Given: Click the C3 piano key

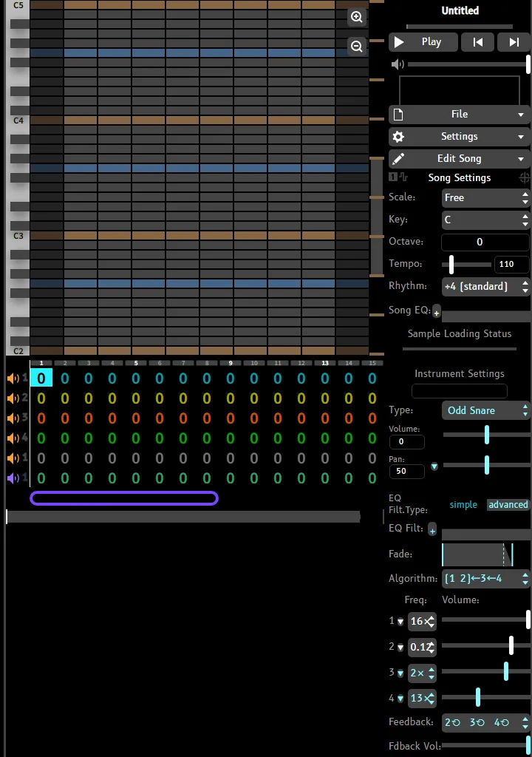Looking at the screenshot, I should click(18, 236).
